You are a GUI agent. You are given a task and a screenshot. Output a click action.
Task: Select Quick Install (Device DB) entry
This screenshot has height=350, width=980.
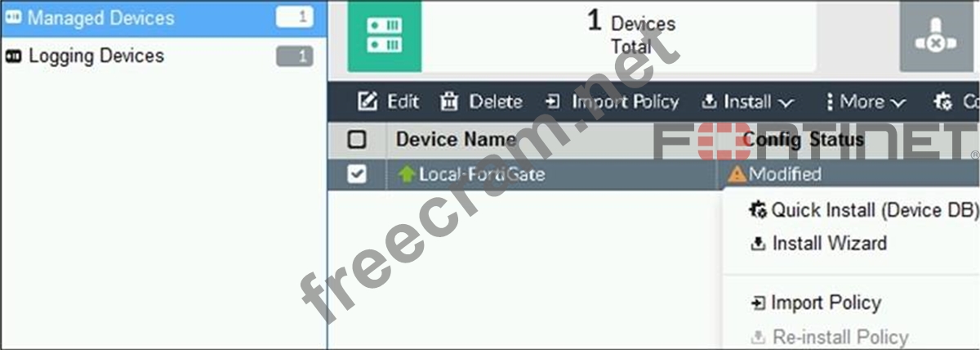863,210
